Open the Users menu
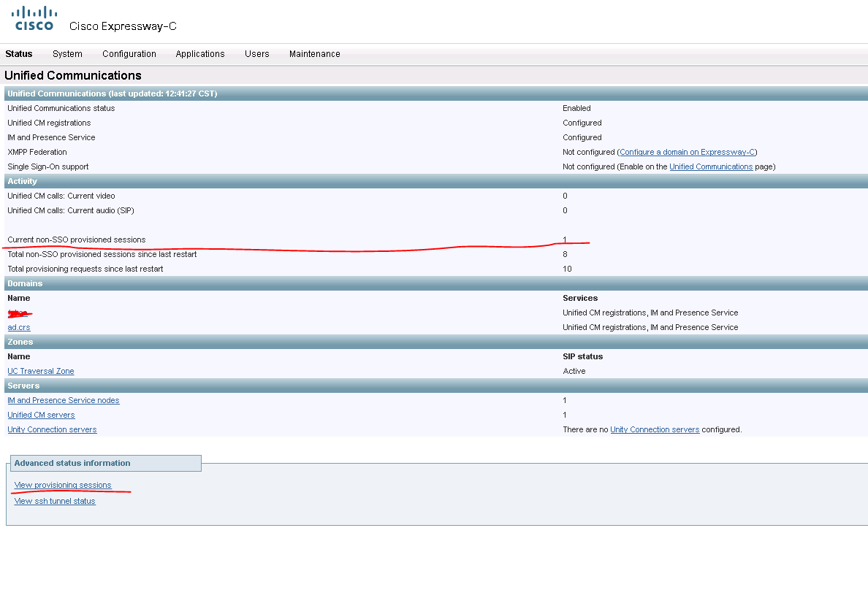Image resolution: width=868 pixels, height=590 pixels. pyautogui.click(x=257, y=54)
